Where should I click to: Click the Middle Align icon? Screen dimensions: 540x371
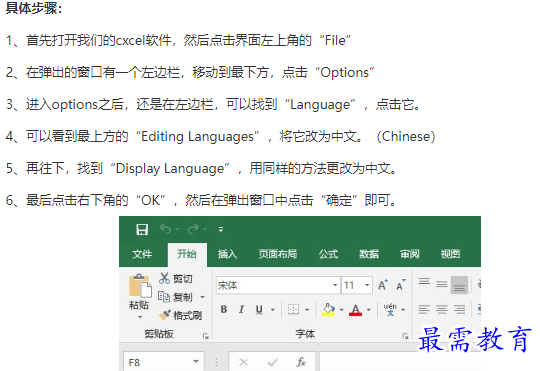click(x=442, y=285)
